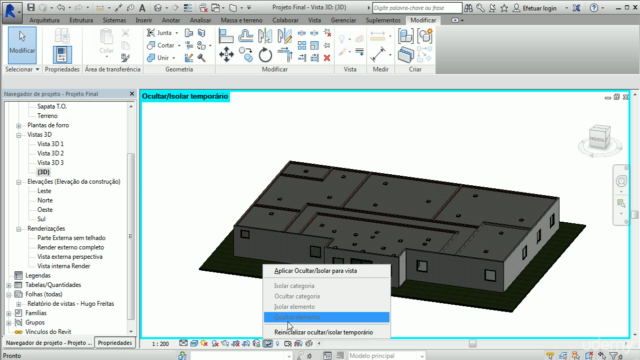640x360 pixels.
Task: Select the Demolish hammer tool
Action: click(x=202, y=58)
